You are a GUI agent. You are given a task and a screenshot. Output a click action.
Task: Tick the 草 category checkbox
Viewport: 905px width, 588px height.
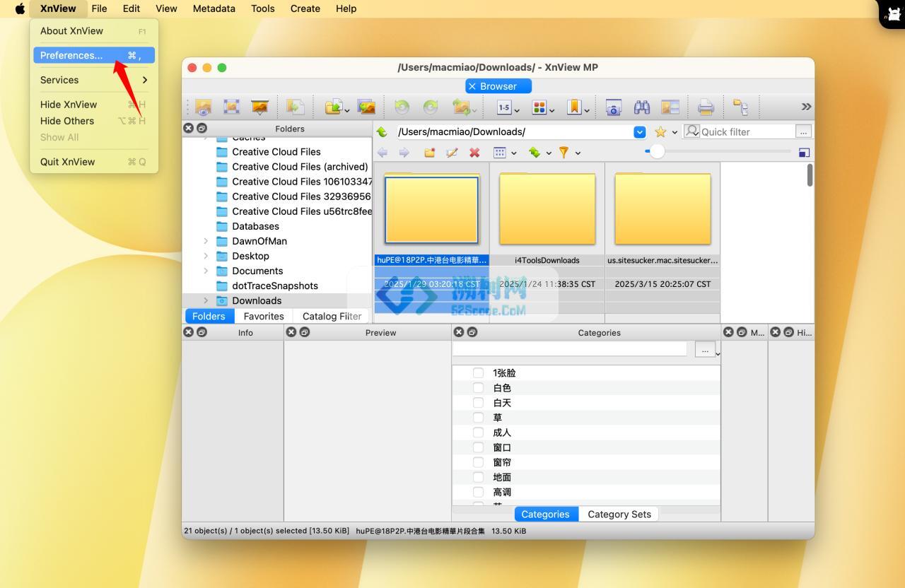(478, 417)
